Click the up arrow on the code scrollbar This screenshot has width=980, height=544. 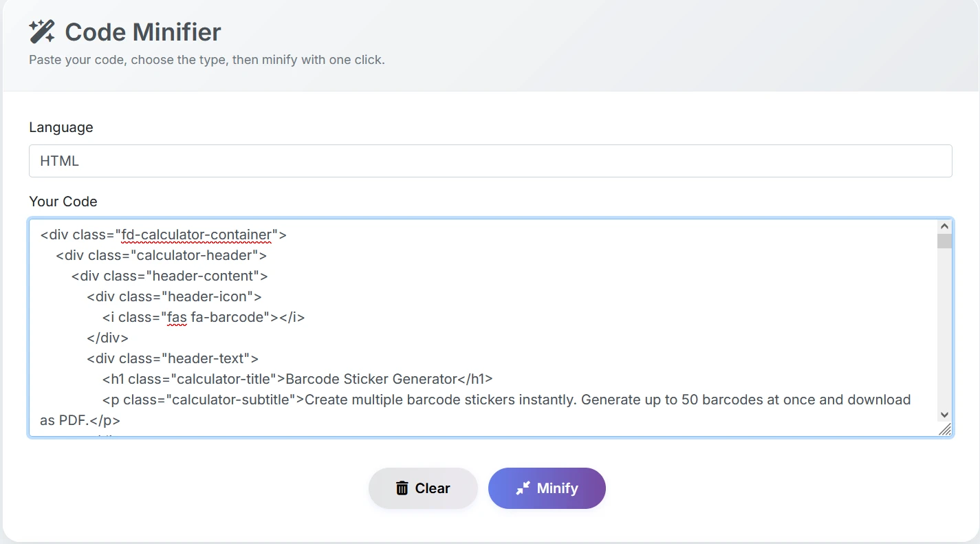coord(944,225)
